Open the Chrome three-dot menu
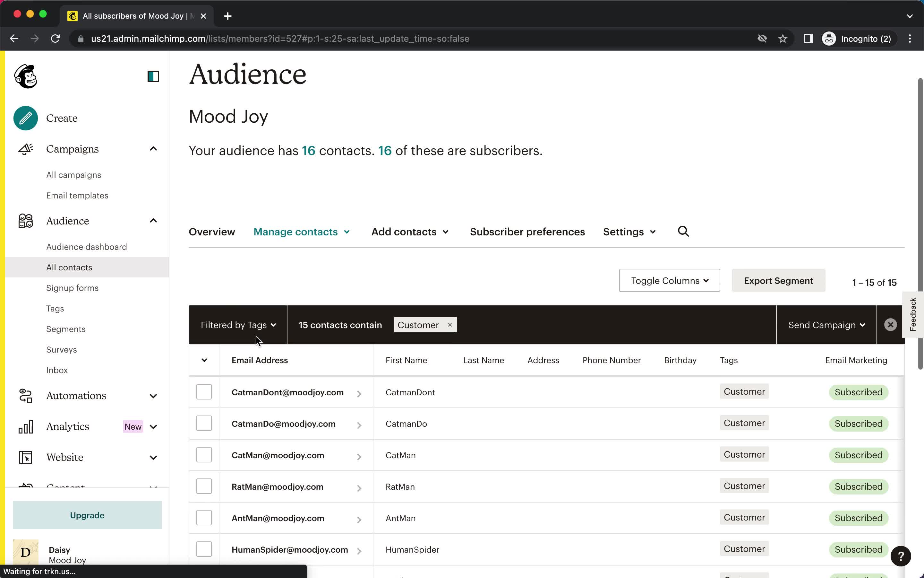Viewport: 924px width, 578px height. point(910,39)
